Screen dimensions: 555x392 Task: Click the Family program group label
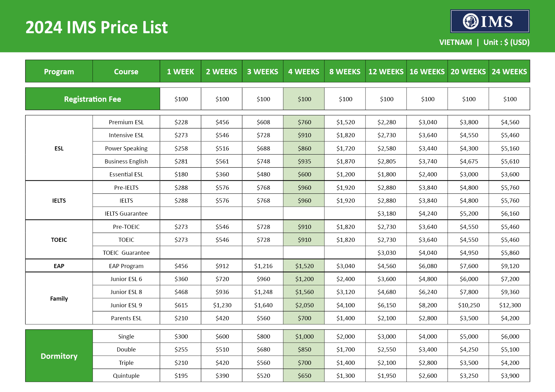[59, 299]
